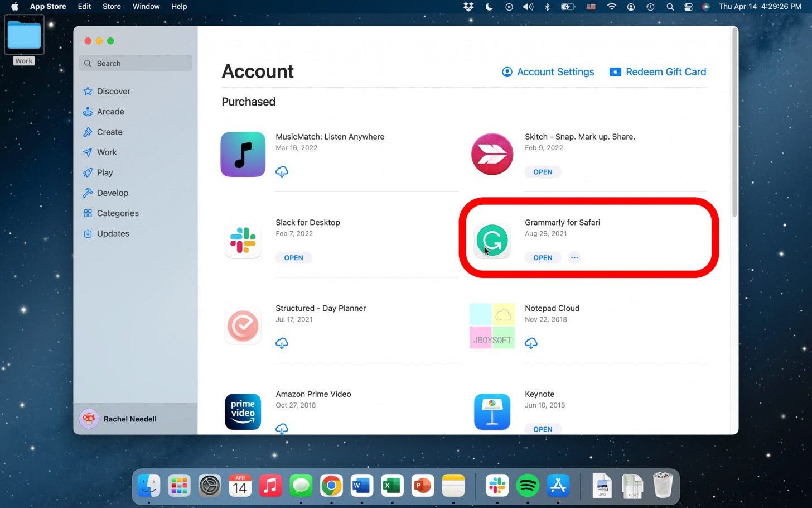
Task: Click the MusicMatch app icon
Action: [x=243, y=155]
